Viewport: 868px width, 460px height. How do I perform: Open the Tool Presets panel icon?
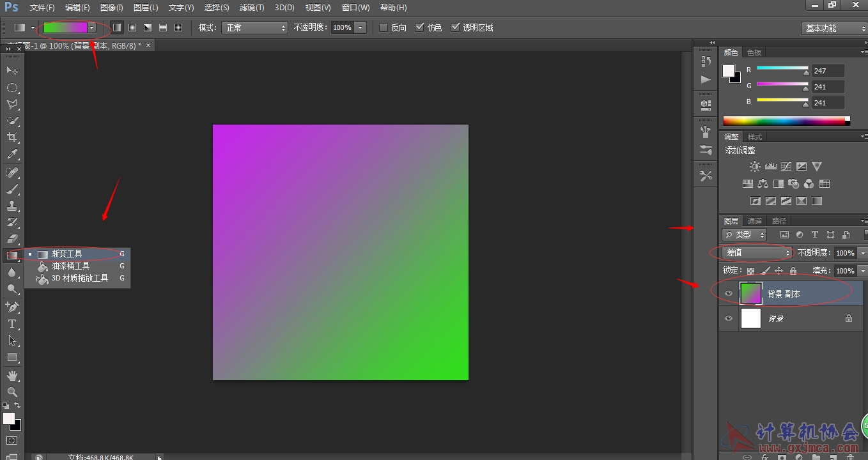point(706,176)
